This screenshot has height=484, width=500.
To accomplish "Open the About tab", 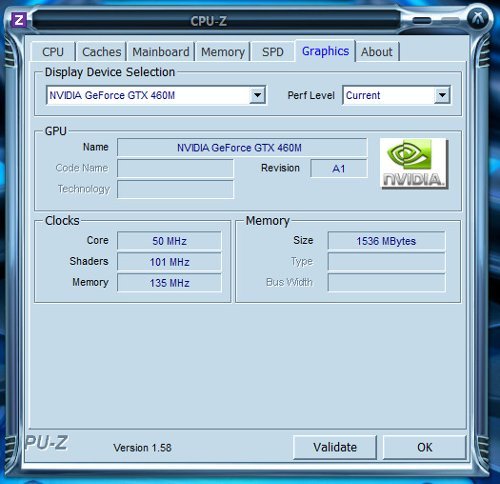I will coord(377,52).
